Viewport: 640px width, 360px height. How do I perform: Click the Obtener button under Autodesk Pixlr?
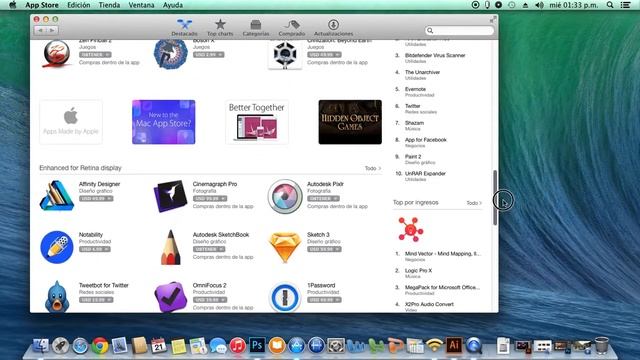click(x=323, y=198)
